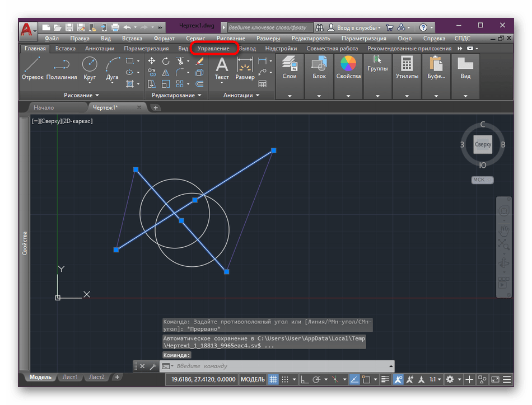Toggle object snap tracking in the status bar
The image size is (532, 405).
[354, 380]
